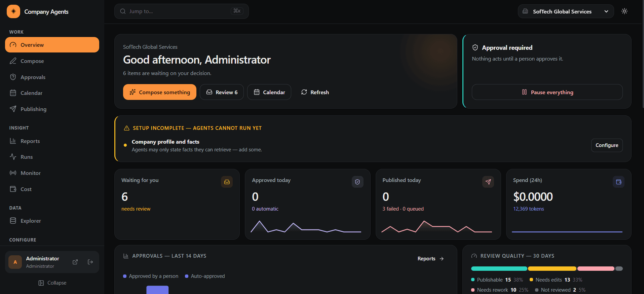Click the pink Needs rework bar segment
644x294 pixels.
(596, 269)
